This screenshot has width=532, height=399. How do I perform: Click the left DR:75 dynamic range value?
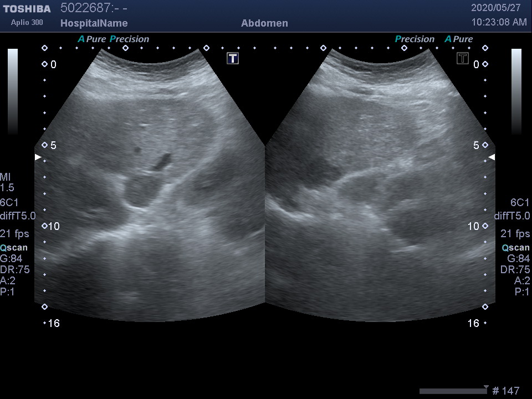click(15, 269)
